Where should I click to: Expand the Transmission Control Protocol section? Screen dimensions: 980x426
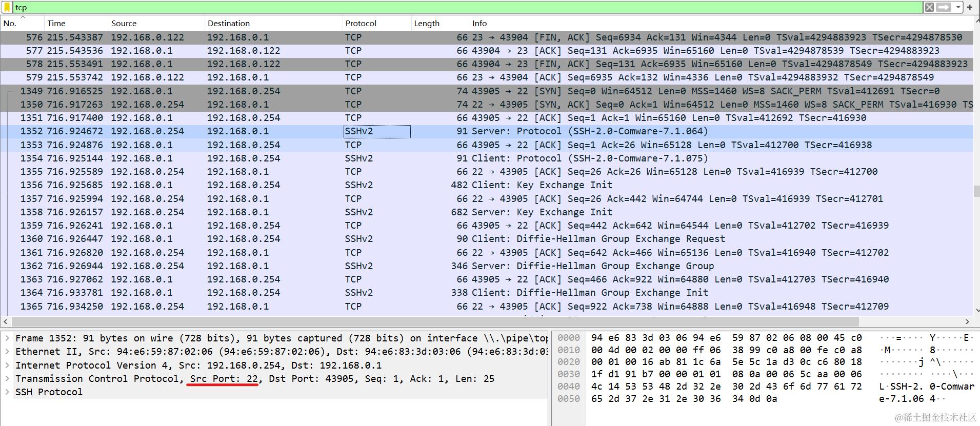pos(7,378)
